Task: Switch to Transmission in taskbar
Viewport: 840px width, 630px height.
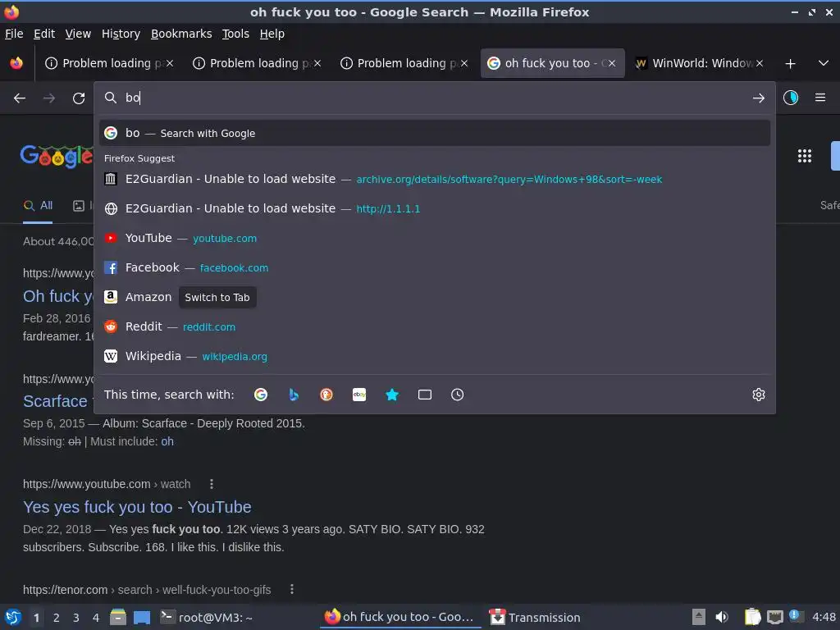Action: [535, 617]
